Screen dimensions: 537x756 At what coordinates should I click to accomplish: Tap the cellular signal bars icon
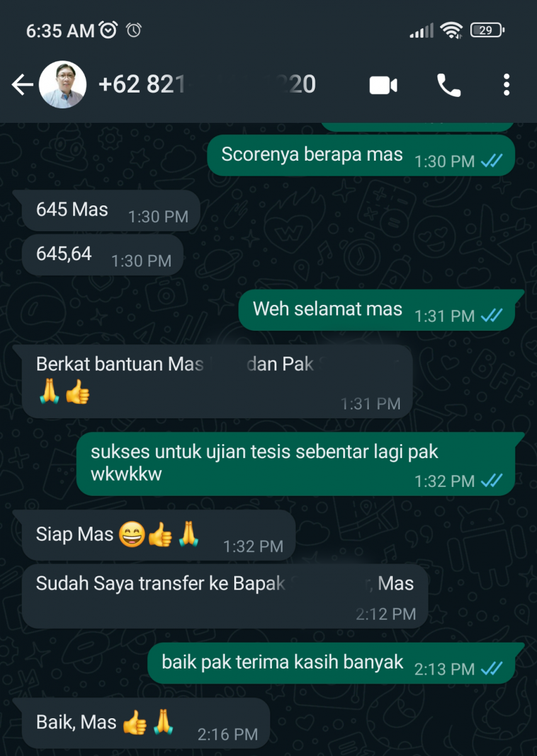(x=421, y=30)
